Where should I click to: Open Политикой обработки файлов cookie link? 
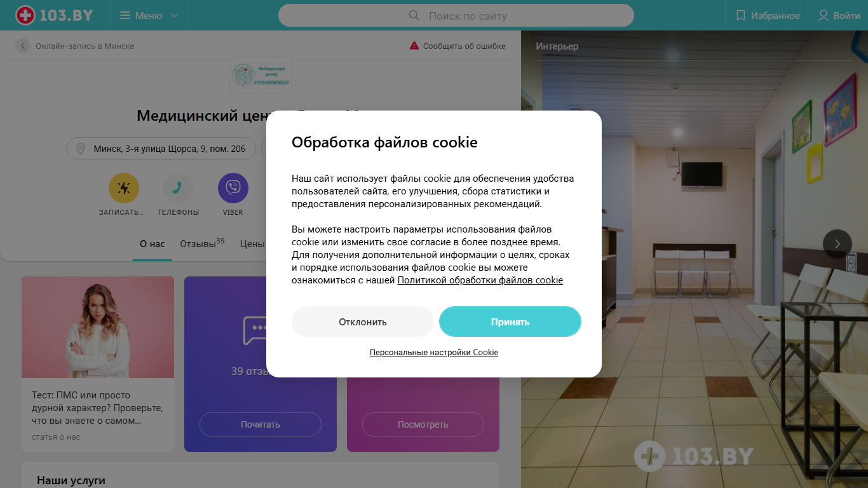coord(480,280)
